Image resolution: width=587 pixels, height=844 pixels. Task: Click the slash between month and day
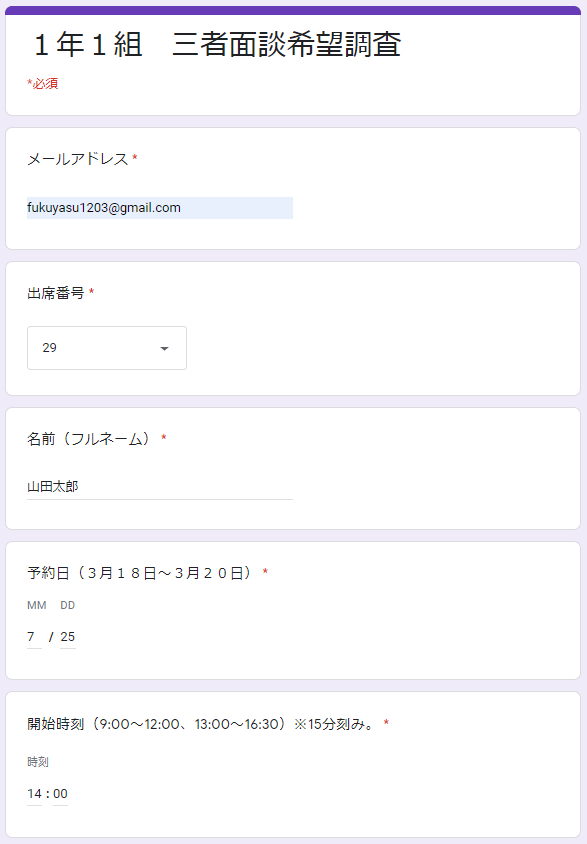click(x=51, y=637)
